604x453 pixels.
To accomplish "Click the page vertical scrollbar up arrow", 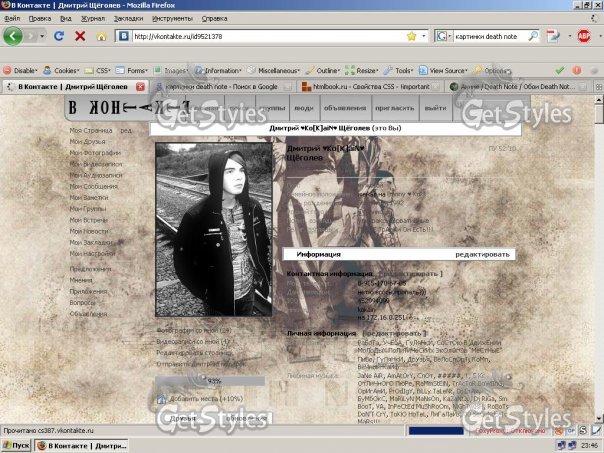I will [x=599, y=100].
